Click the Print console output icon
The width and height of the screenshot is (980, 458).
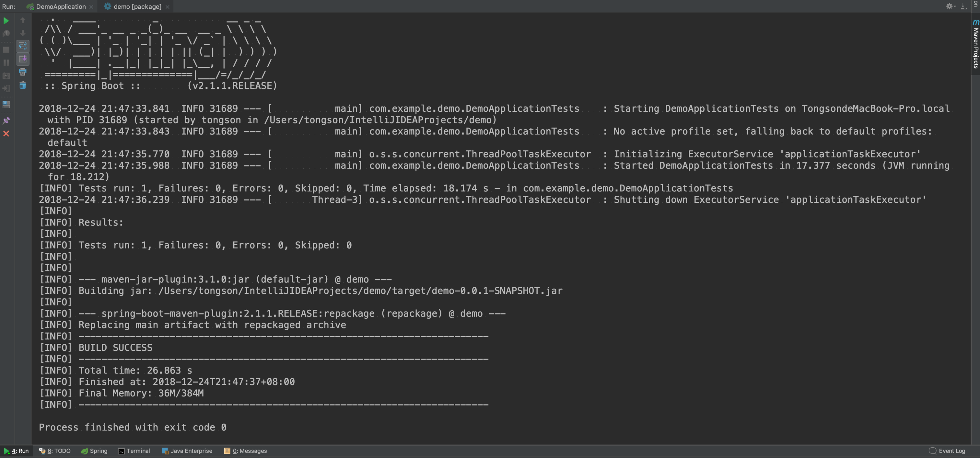(23, 72)
